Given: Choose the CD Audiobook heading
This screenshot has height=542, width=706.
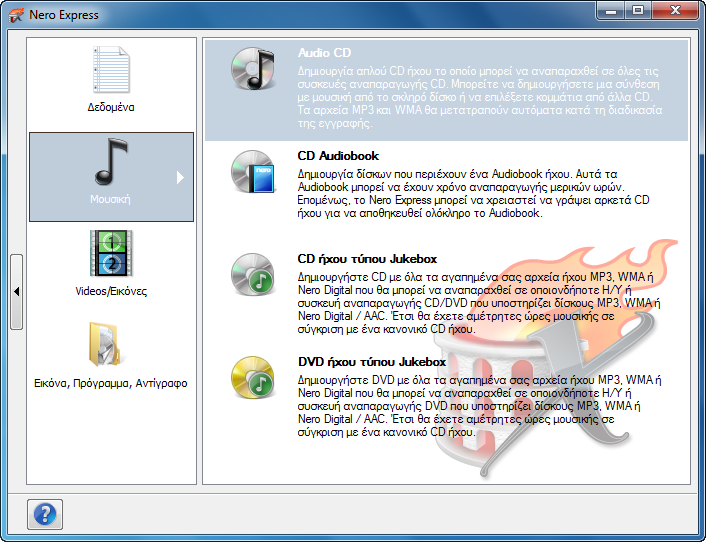Looking at the screenshot, I should coord(338,156).
